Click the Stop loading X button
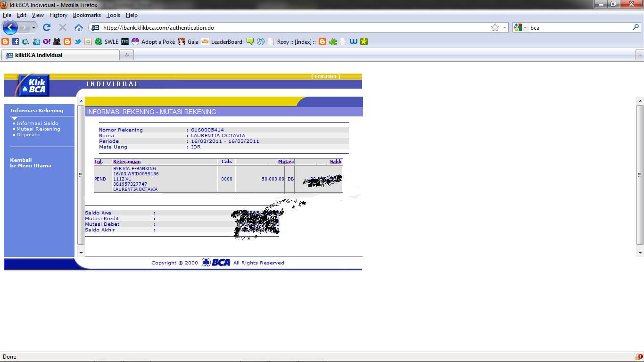 pos(63,27)
